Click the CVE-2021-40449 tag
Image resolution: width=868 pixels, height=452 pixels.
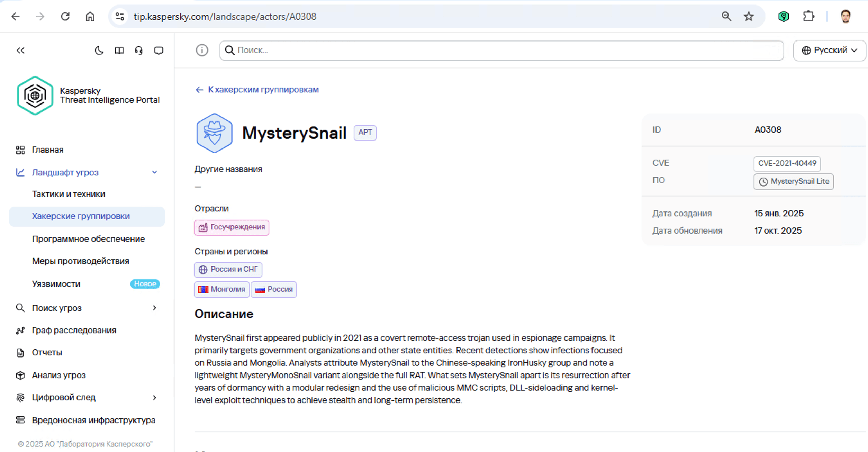click(787, 163)
